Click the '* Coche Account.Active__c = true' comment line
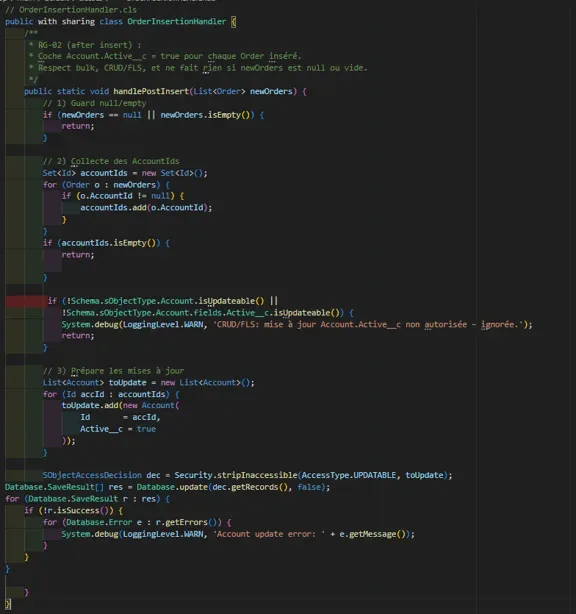 [165, 56]
